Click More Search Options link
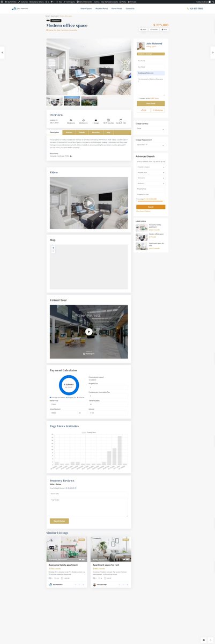Screen dimensions: 215x644 coord(144,211)
